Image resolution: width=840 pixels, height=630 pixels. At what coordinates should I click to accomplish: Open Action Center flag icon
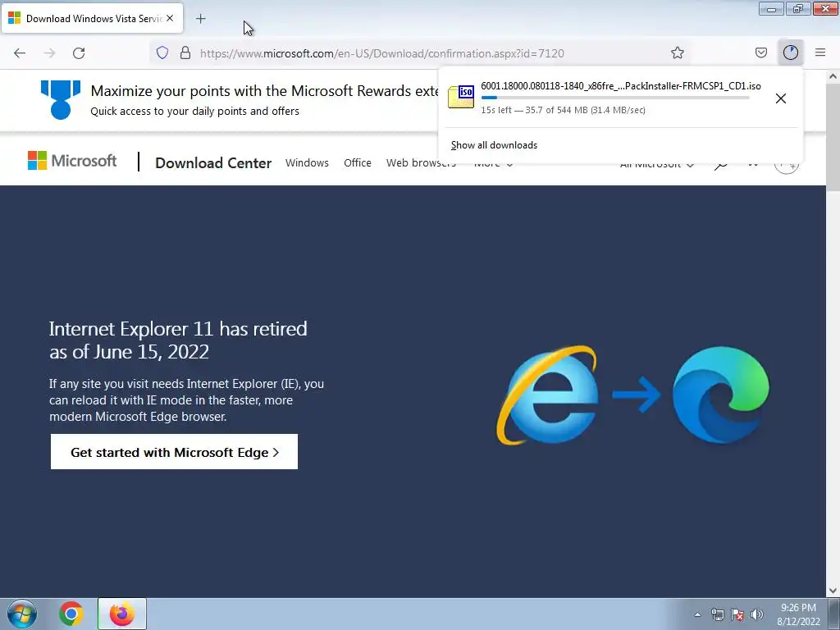[737, 615]
